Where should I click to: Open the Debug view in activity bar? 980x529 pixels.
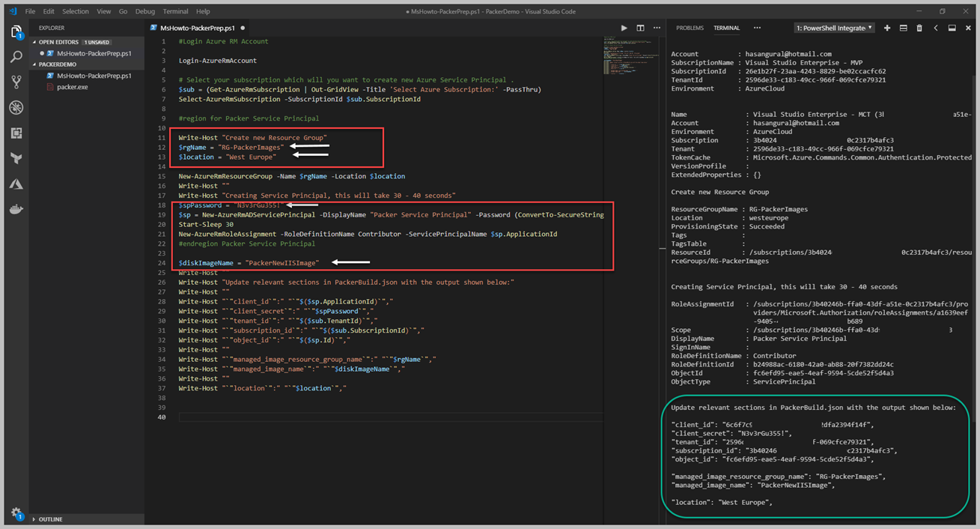[x=16, y=108]
